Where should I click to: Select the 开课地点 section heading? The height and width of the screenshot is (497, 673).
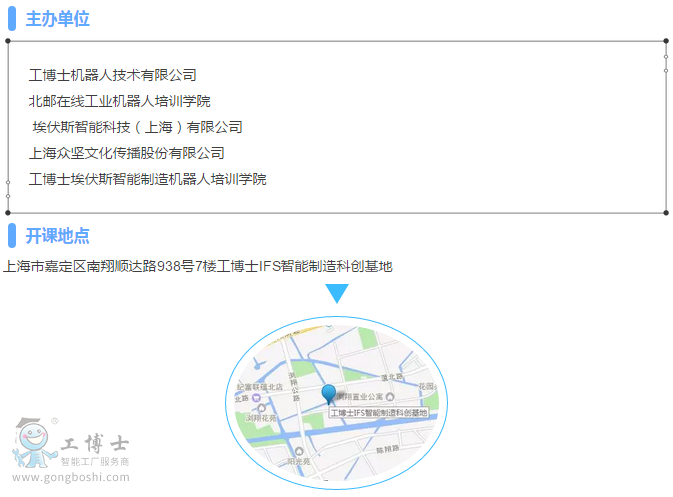click(x=57, y=235)
